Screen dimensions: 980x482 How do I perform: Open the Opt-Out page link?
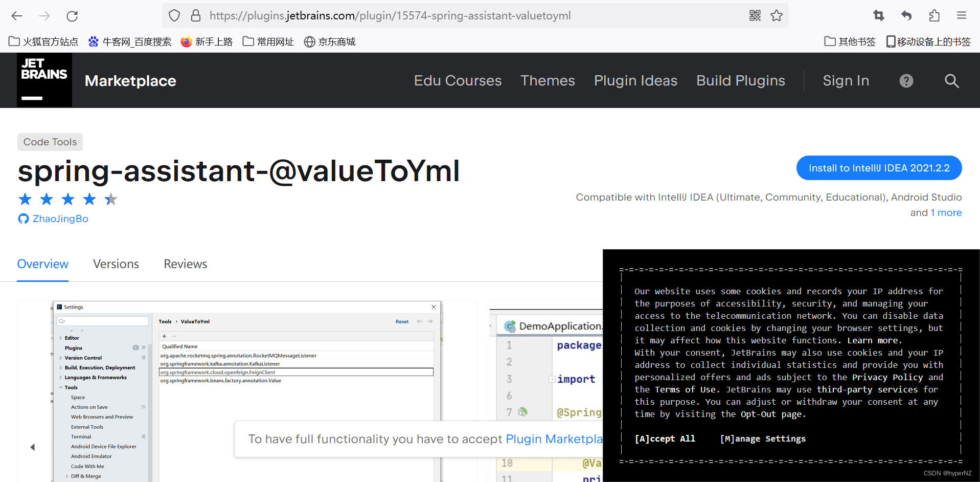pos(771,414)
